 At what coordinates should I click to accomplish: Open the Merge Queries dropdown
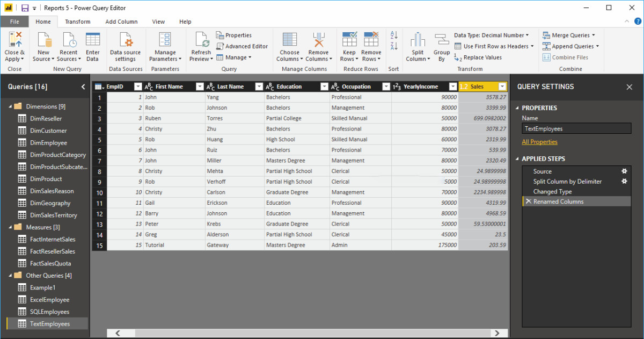tap(569, 35)
